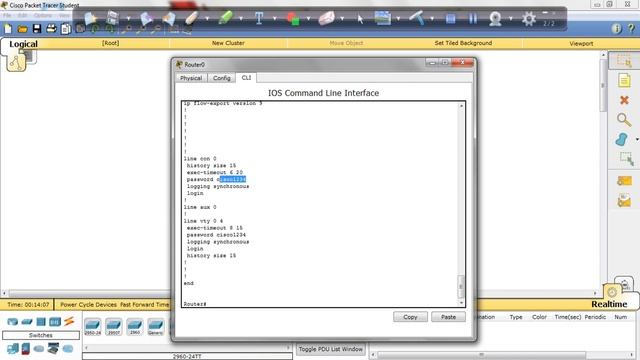Create a new Packet Tracer file
The height and width of the screenshot is (360, 640).
pyautogui.click(x=8, y=29)
